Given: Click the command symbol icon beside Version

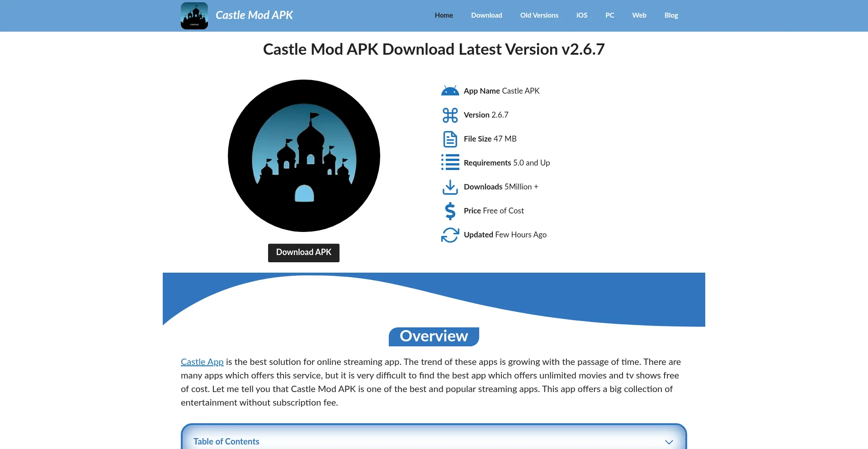Looking at the screenshot, I should pyautogui.click(x=450, y=115).
